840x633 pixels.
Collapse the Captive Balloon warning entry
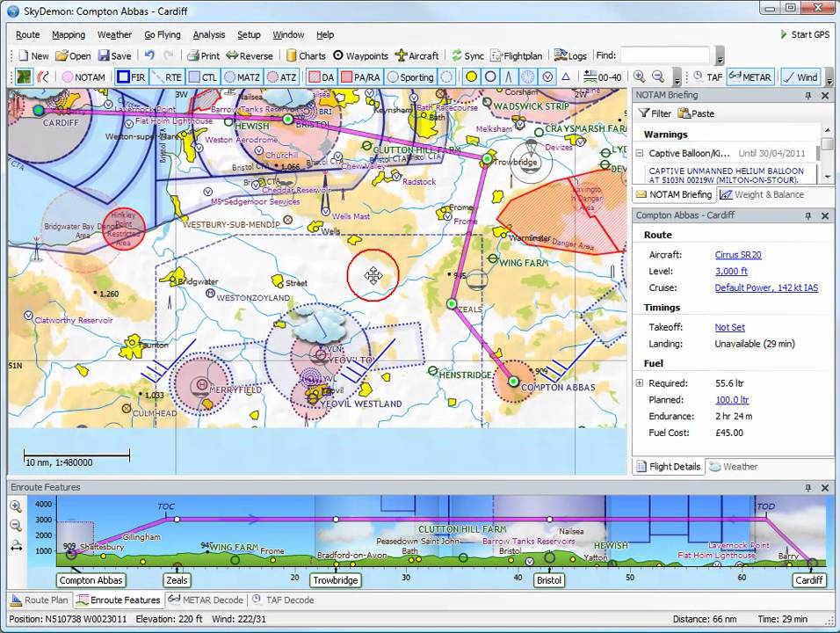(639, 153)
